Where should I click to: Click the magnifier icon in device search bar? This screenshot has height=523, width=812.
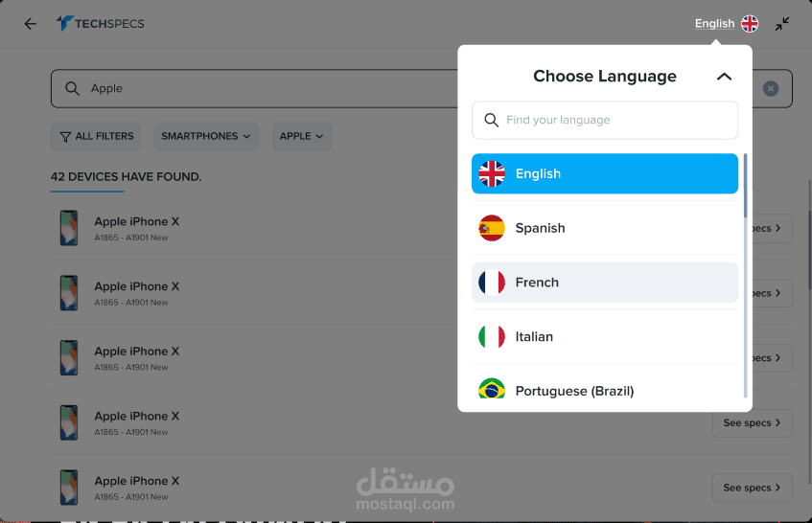[x=72, y=88]
